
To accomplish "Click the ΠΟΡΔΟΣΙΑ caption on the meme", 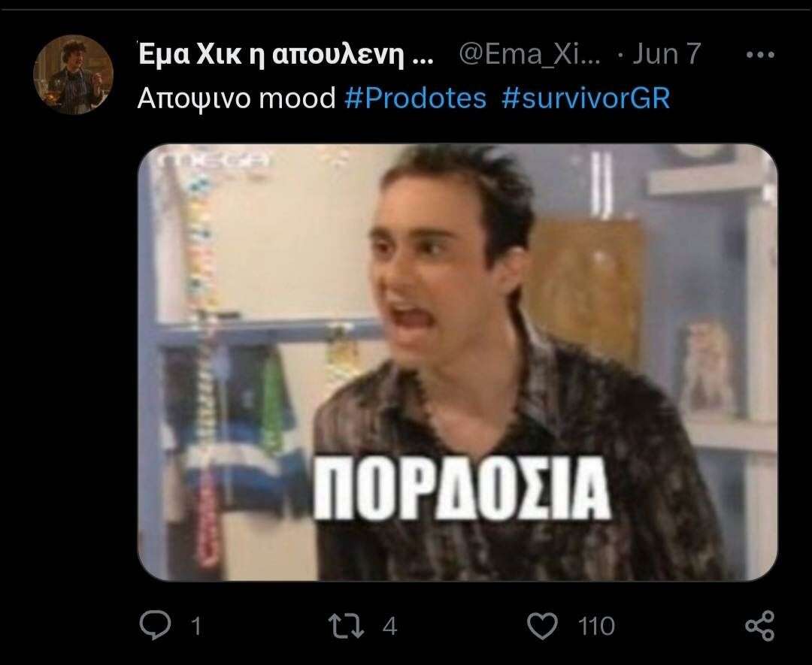I will pos(462,488).
